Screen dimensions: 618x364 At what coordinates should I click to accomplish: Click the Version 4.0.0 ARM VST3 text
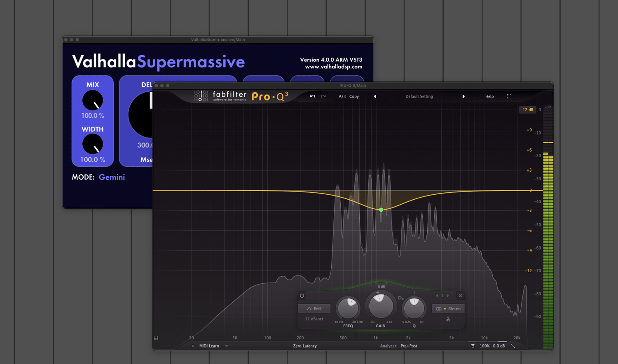coord(331,60)
